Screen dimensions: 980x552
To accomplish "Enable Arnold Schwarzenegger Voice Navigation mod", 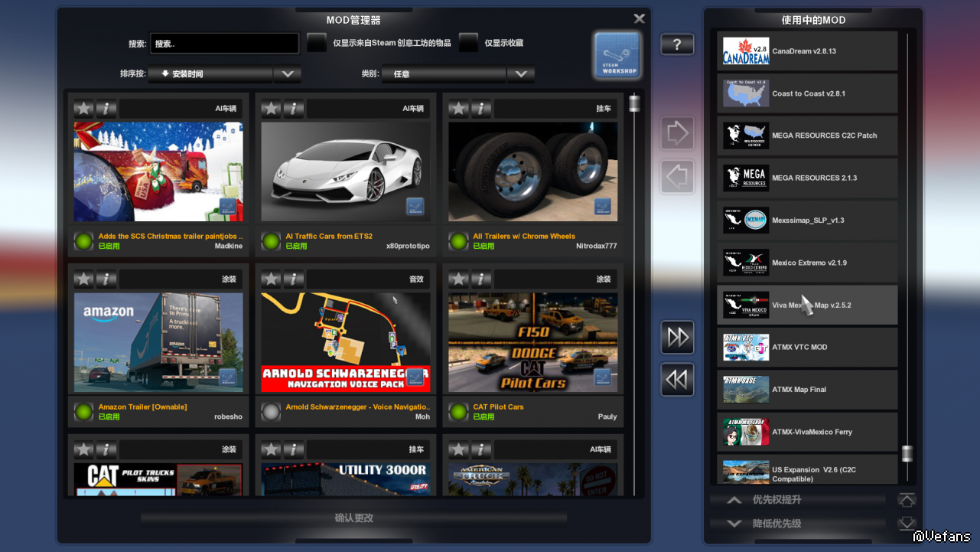I will point(271,413).
